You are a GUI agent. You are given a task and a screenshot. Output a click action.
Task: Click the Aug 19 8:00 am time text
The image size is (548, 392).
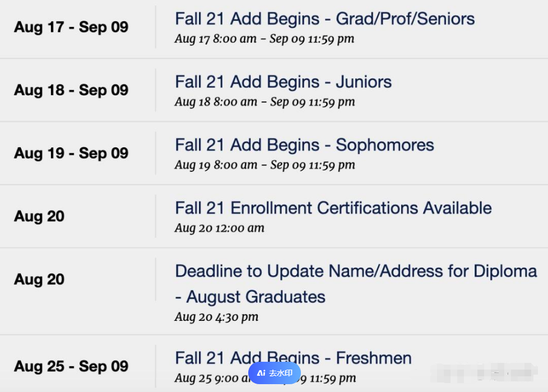(x=216, y=165)
